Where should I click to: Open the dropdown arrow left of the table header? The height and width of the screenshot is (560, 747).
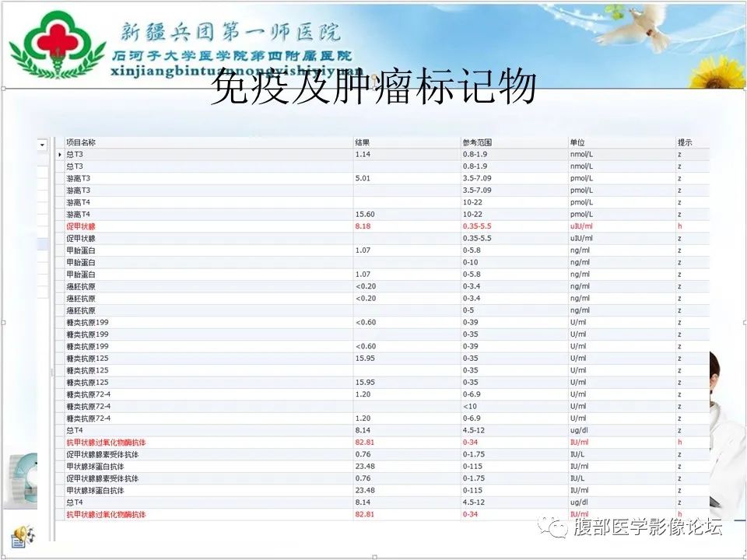click(x=42, y=145)
